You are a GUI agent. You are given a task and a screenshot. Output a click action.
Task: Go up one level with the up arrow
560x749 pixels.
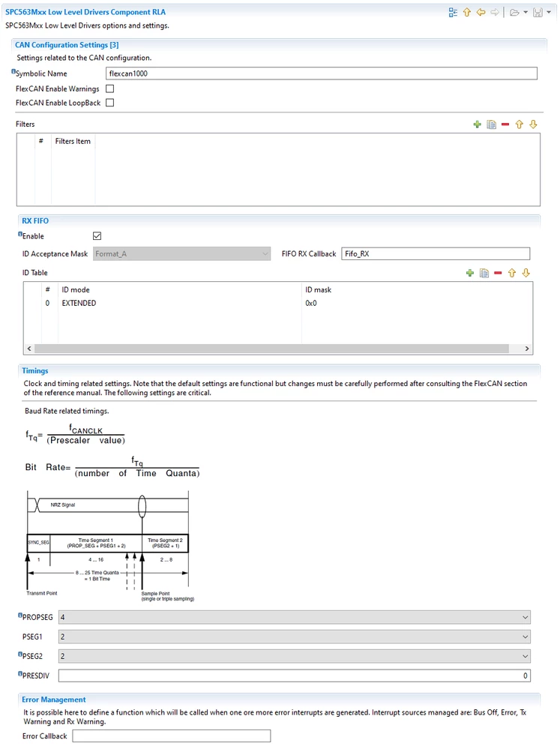click(x=467, y=13)
